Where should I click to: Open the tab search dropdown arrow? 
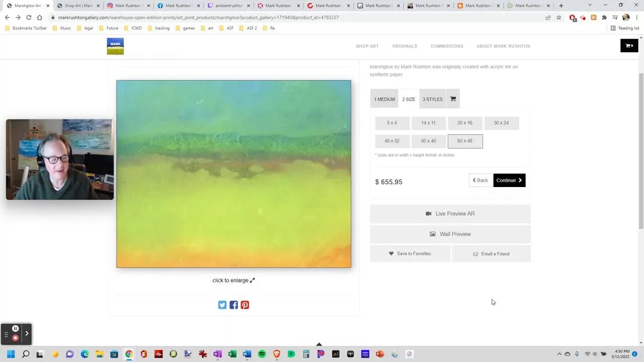(x=590, y=5)
